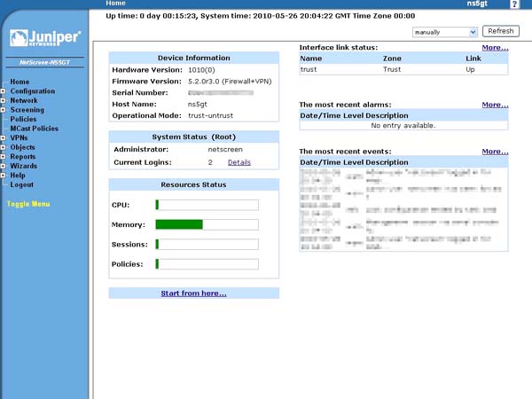Expand the Wizards menu node
Screen dimensions: 532x399
click(x=3, y=167)
